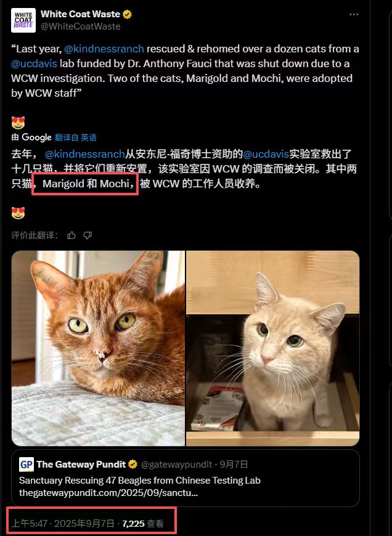Click the thumbs-up icon to rate translation

[71, 235]
